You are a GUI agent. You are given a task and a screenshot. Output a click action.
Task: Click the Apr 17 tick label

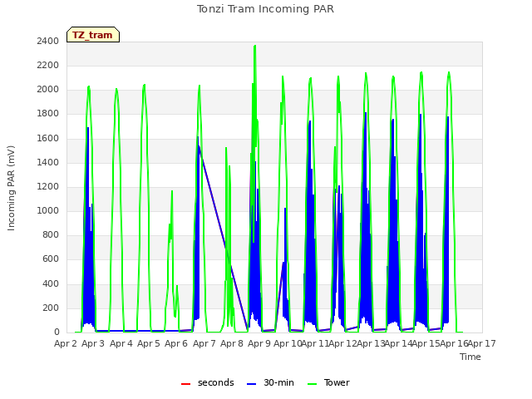click(482, 343)
